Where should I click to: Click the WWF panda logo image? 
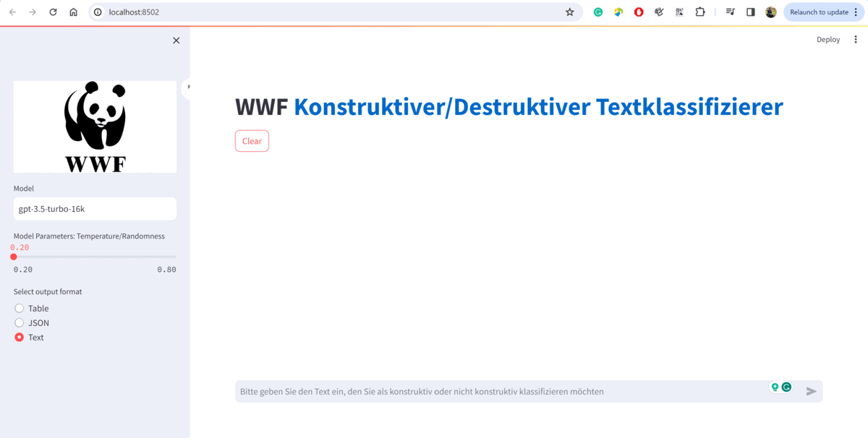click(95, 127)
